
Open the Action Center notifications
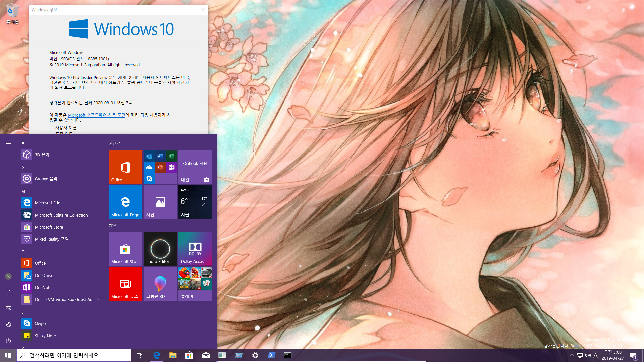[x=634, y=355]
